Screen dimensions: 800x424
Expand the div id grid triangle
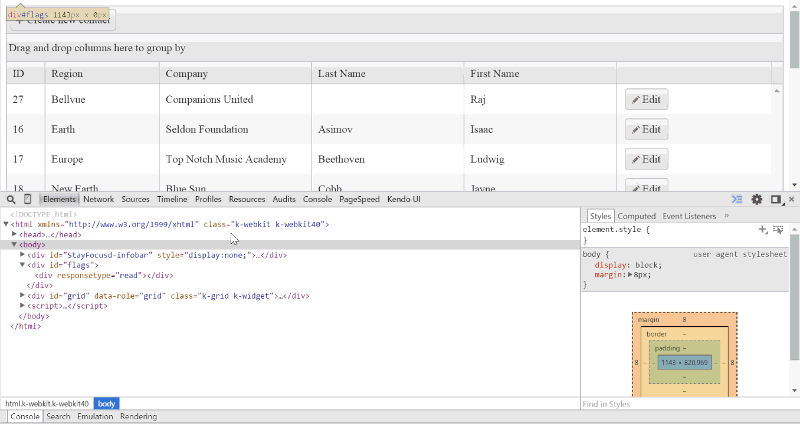(22, 295)
